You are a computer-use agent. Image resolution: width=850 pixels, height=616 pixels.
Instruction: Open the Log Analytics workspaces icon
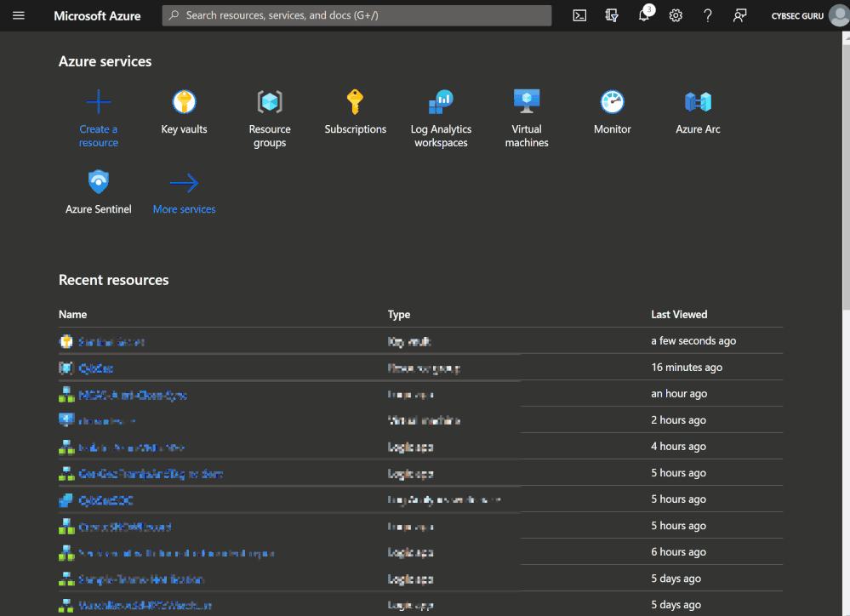click(x=441, y=101)
